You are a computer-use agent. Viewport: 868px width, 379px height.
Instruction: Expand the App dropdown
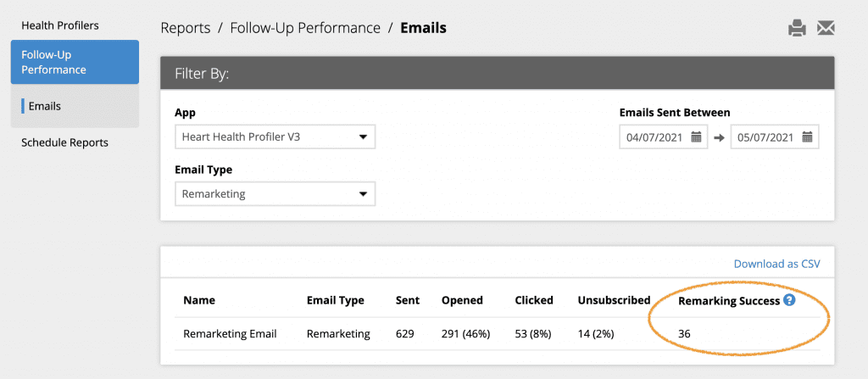click(275, 137)
